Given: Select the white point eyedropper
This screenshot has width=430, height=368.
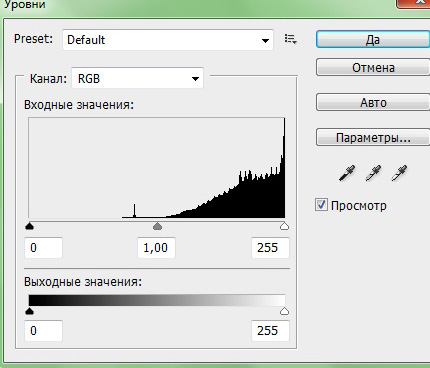Looking at the screenshot, I should tap(399, 173).
